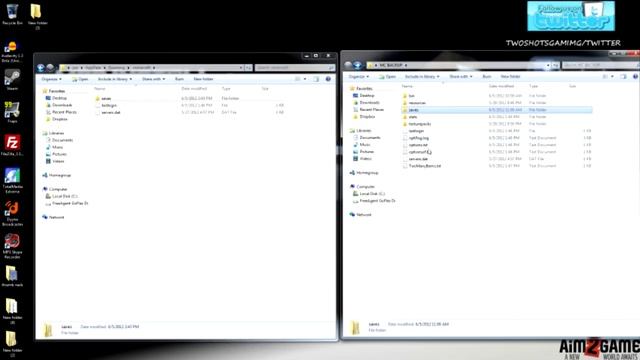
Task: Expand Include in library in .minecraft window
Action: 115,79
